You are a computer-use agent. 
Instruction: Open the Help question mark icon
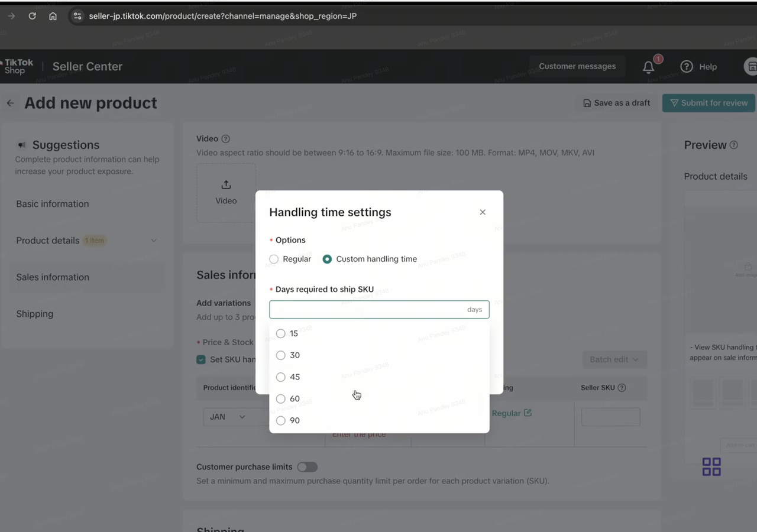687,67
